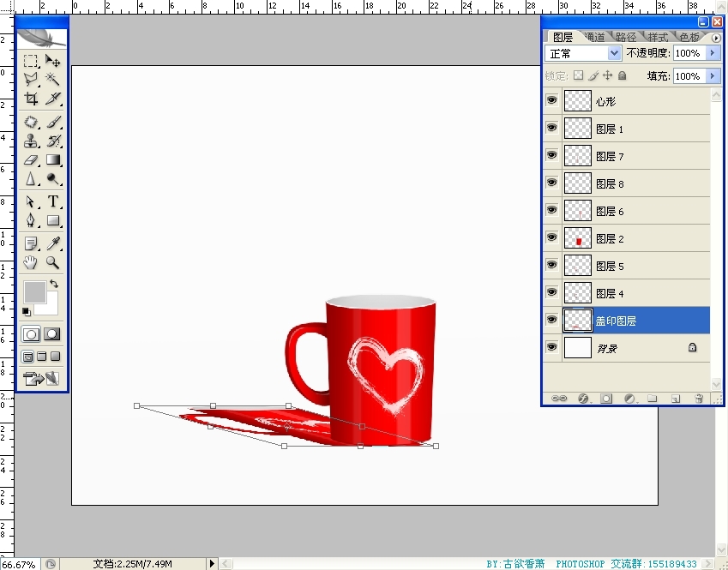Choose the Eyedropper tool
The height and width of the screenshot is (570, 728).
point(53,243)
